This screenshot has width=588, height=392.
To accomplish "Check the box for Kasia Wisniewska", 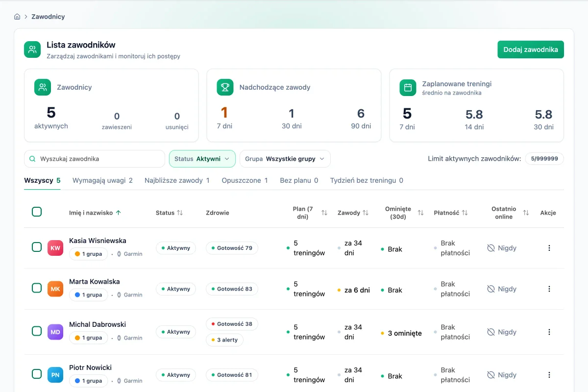I will pyautogui.click(x=37, y=247).
